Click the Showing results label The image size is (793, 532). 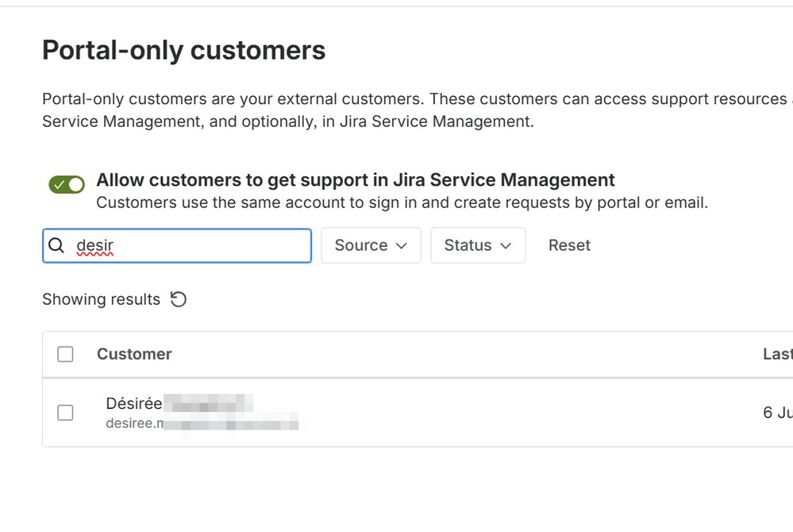101,299
